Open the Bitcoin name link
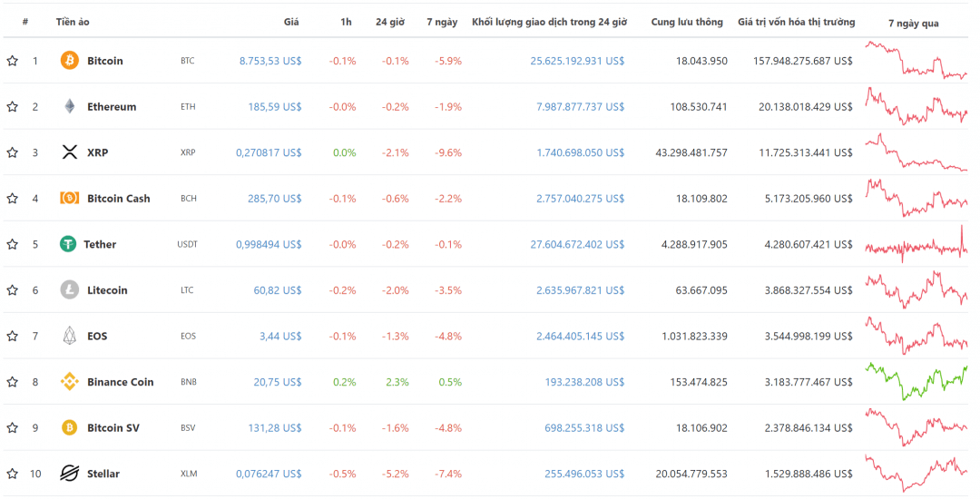Screen dimensions: 980x499 pyautogui.click(x=105, y=61)
